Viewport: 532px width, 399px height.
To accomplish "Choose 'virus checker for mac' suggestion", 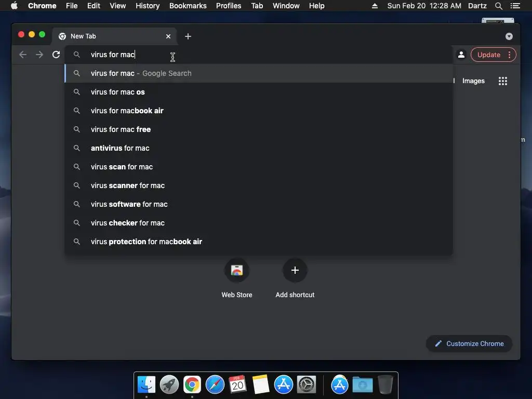I will (x=259, y=222).
